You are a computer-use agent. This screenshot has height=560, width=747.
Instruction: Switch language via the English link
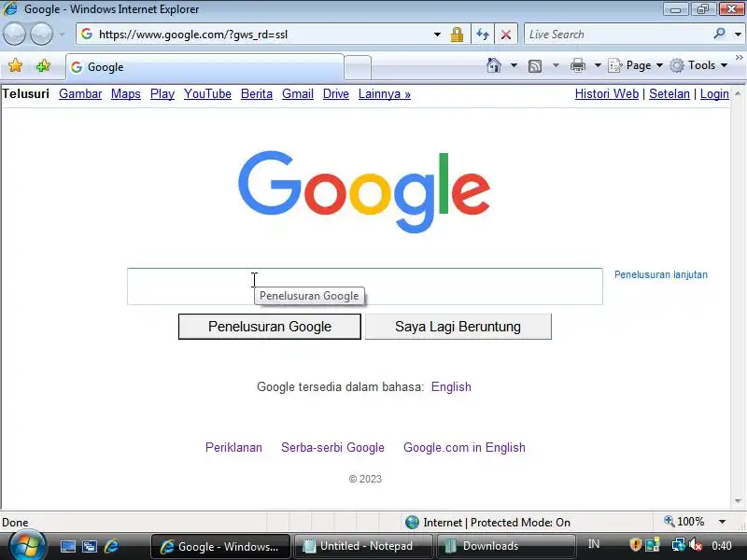point(451,386)
